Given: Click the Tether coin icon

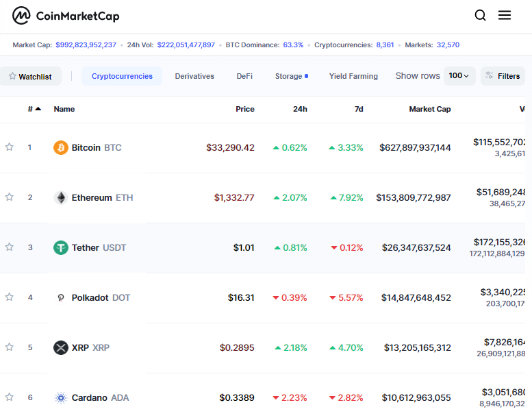Looking at the screenshot, I should [x=61, y=247].
